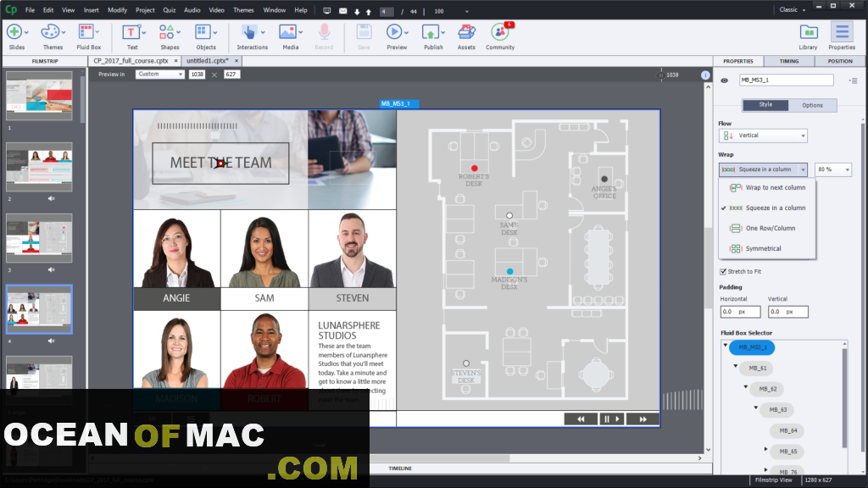Viewport: 868px width, 488px height.
Task: Open the Flow Vertical dropdown
Action: tap(763, 136)
